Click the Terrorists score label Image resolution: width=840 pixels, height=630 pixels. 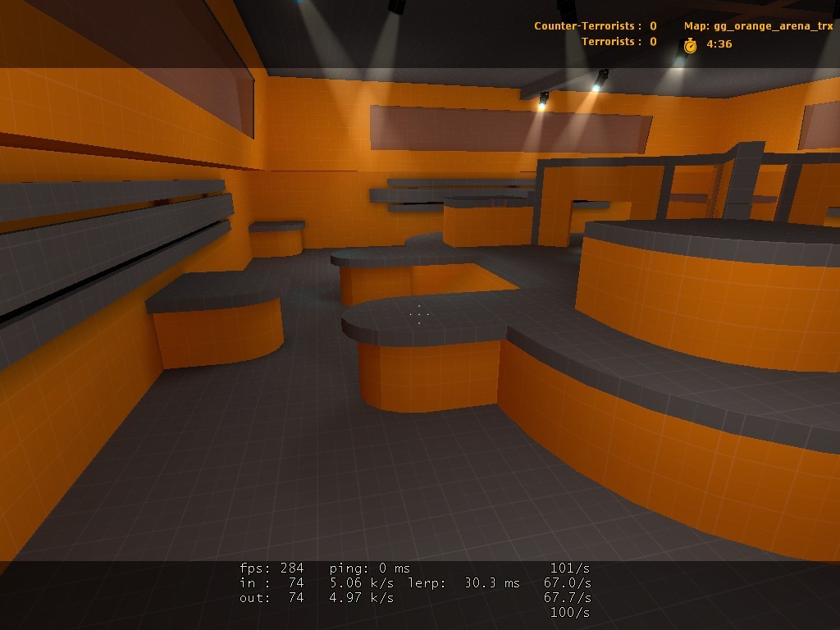click(x=611, y=41)
